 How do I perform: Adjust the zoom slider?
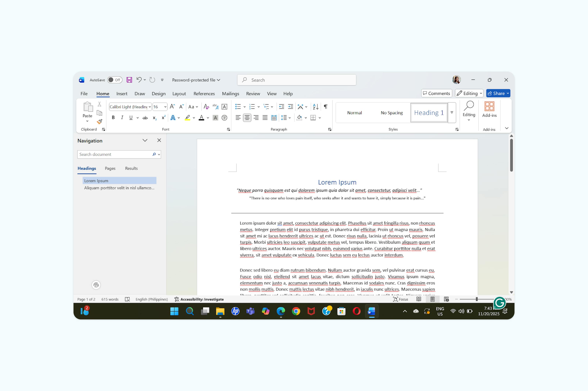pyautogui.click(x=477, y=299)
